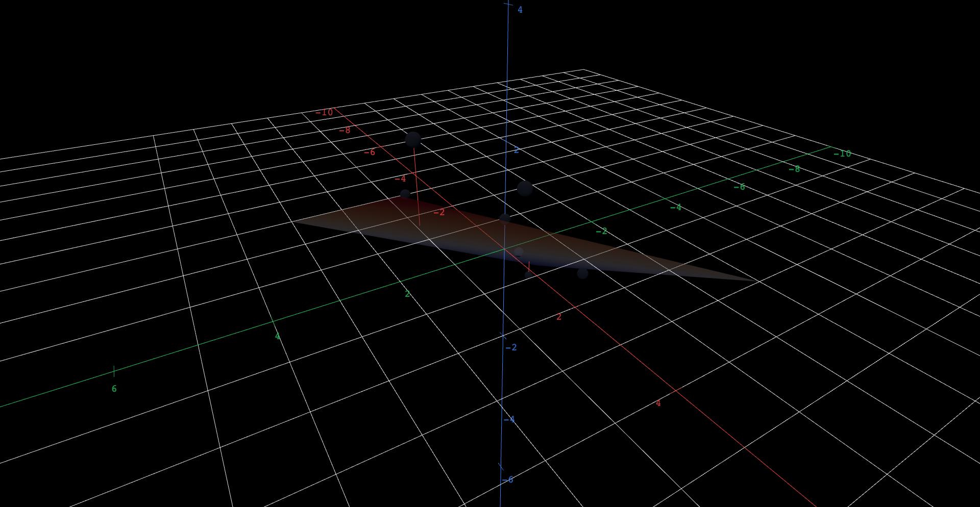Viewport: 980px width, 507px height.
Task: Click the green axis label -2
Action: pos(601,231)
